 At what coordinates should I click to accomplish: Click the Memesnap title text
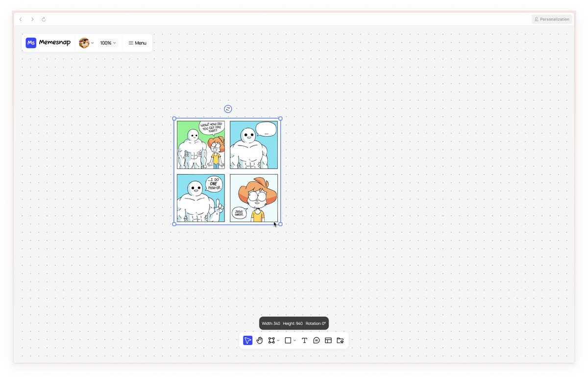[55, 43]
